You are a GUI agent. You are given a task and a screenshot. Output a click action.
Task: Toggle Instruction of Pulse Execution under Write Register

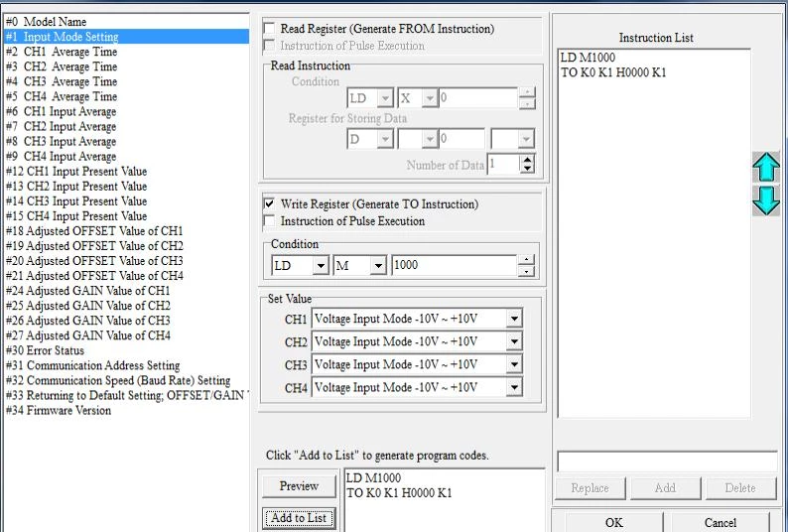(269, 221)
